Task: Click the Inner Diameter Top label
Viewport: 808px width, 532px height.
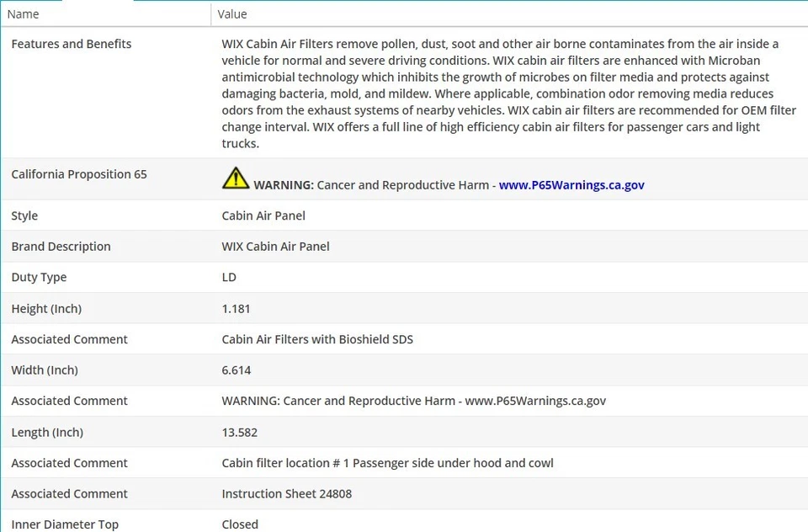Action: coord(65,524)
